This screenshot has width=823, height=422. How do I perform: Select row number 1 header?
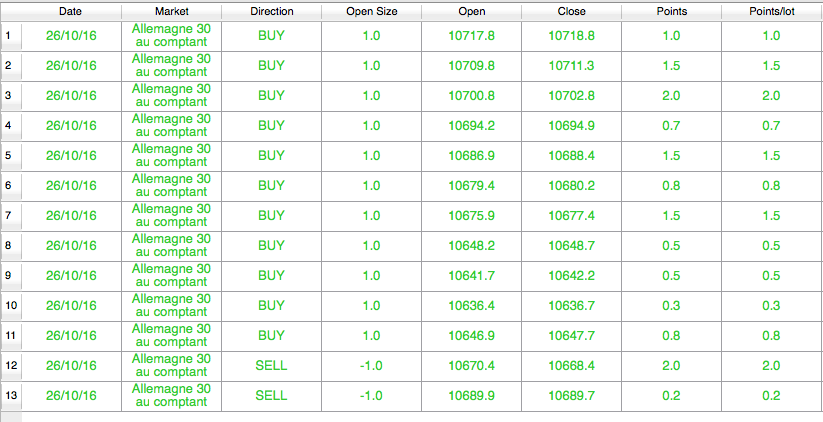click(10, 37)
